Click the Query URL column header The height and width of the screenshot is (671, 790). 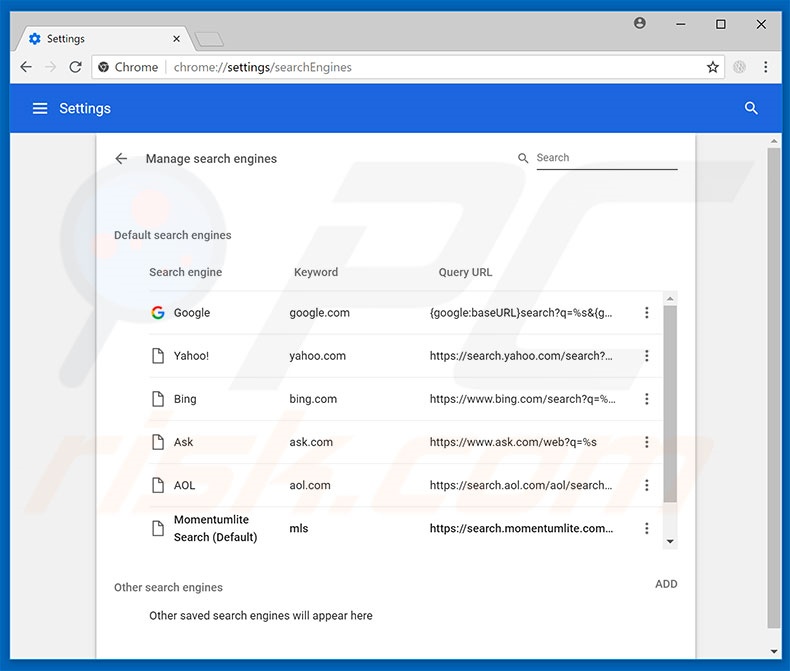465,273
